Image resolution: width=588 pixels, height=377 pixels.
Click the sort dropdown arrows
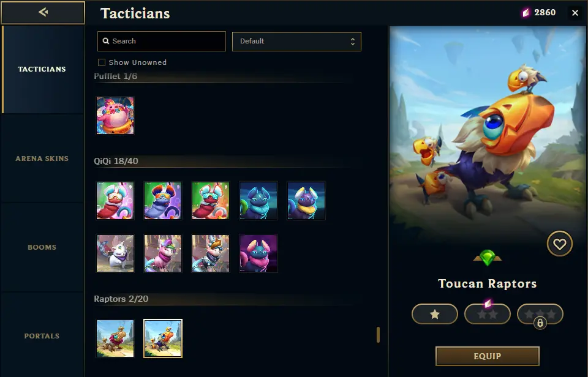[x=353, y=41]
